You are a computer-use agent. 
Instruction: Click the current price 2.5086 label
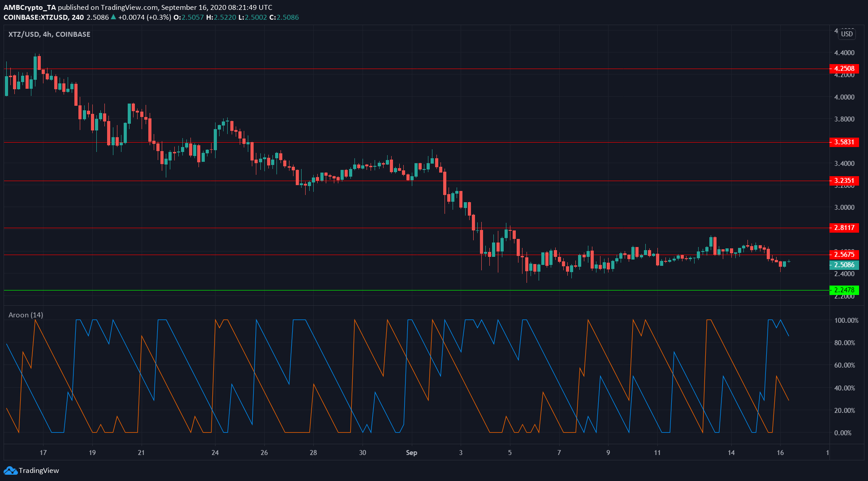844,265
